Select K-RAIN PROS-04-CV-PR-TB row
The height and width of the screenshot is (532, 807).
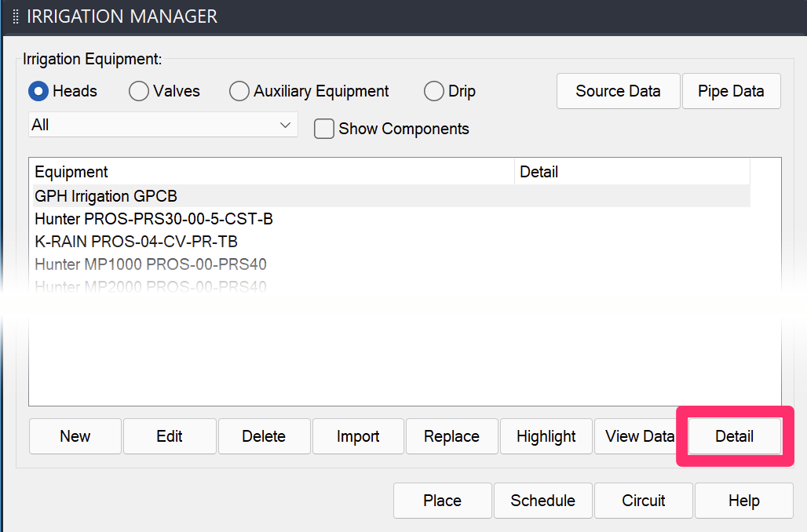coord(391,242)
